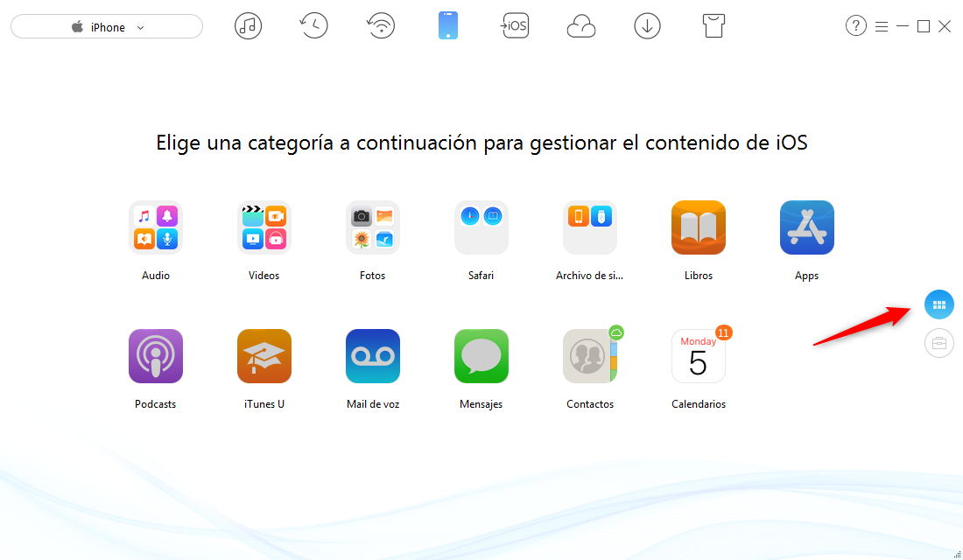Open the Air Transfer wireless icon
This screenshot has width=963, height=560.
coord(381,25)
